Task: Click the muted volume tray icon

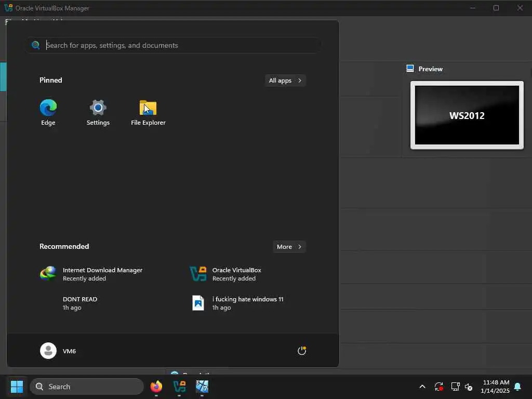Action: coord(469,387)
